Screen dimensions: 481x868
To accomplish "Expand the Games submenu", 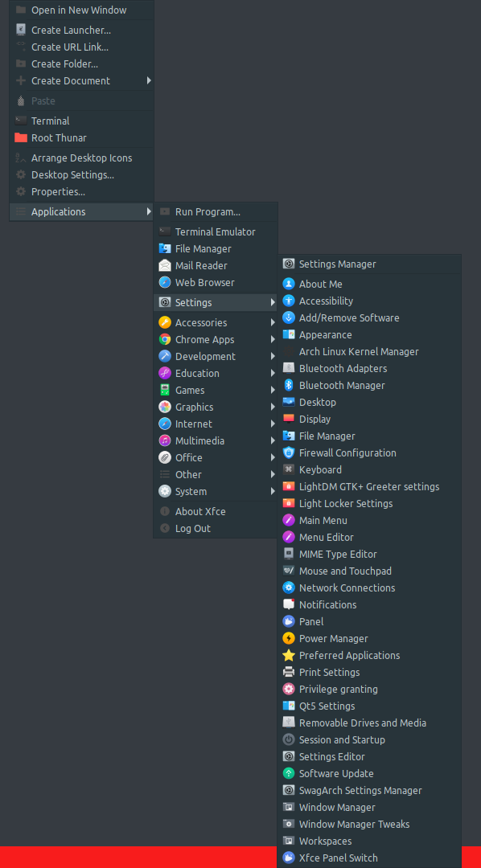I will (190, 390).
